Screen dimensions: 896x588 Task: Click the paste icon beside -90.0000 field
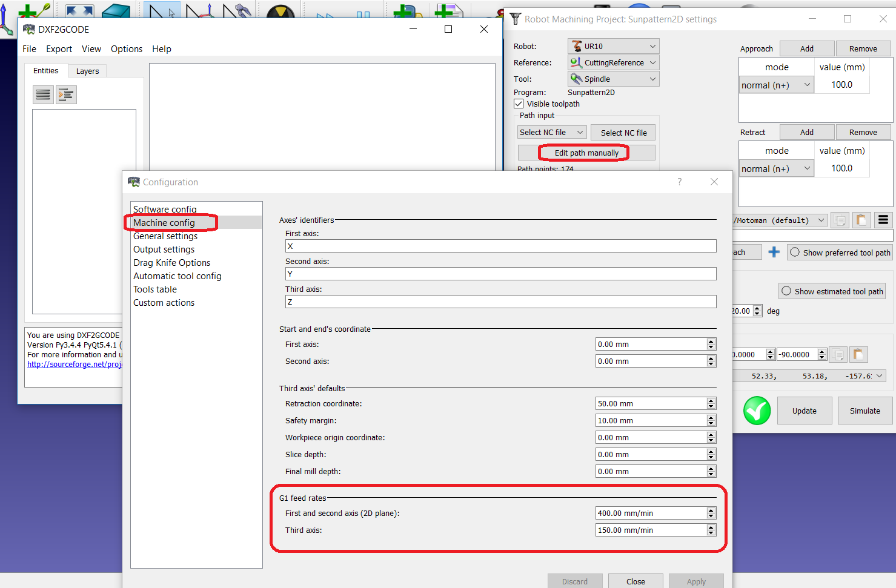point(858,354)
